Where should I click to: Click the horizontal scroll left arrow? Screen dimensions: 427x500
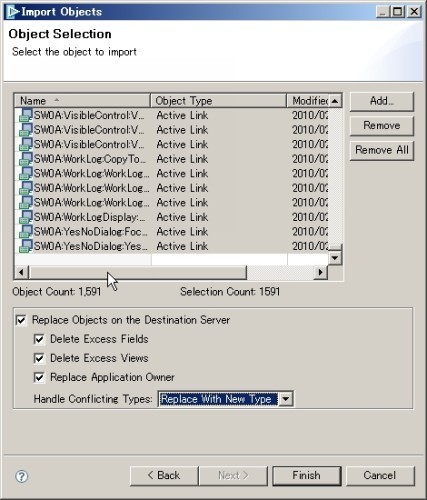pos(21,272)
